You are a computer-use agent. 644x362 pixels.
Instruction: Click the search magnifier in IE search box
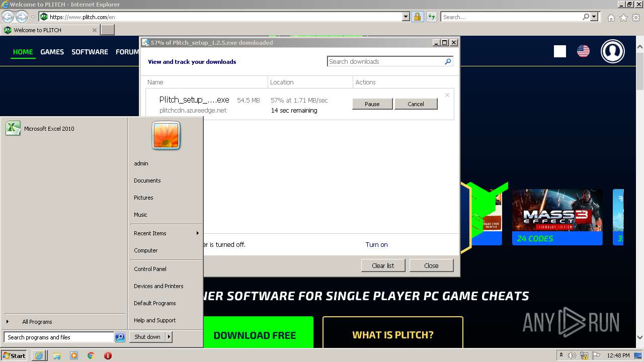(586, 17)
